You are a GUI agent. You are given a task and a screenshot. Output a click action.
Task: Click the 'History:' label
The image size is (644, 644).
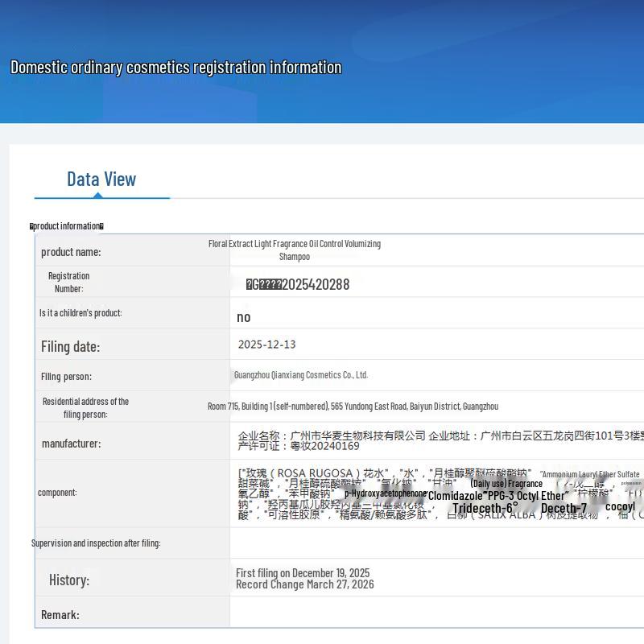(69, 580)
